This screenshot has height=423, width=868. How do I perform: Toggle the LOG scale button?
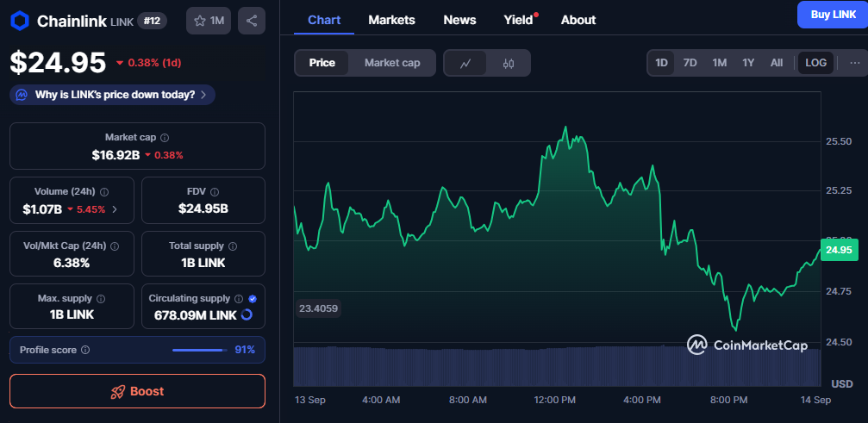click(x=815, y=63)
